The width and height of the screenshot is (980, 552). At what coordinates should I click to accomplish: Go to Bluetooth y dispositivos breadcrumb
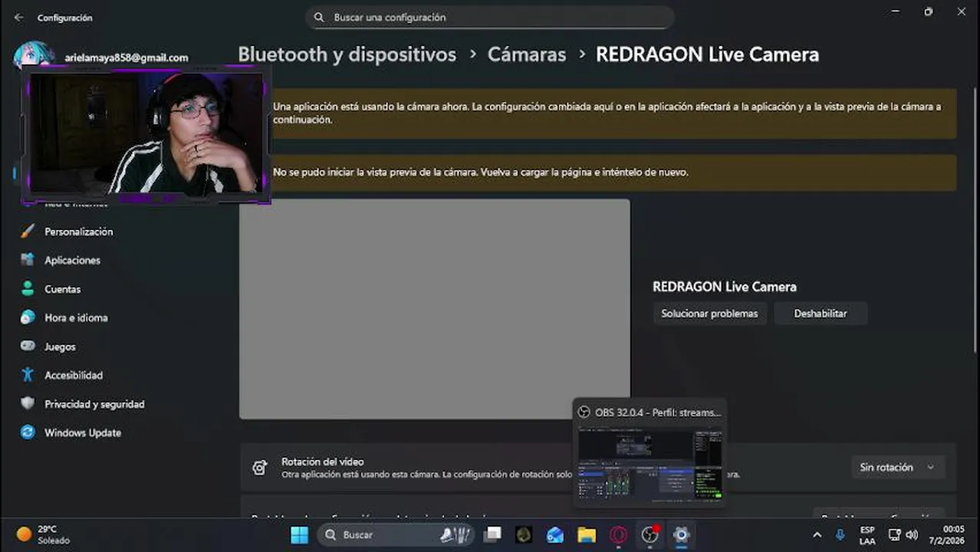coord(347,54)
